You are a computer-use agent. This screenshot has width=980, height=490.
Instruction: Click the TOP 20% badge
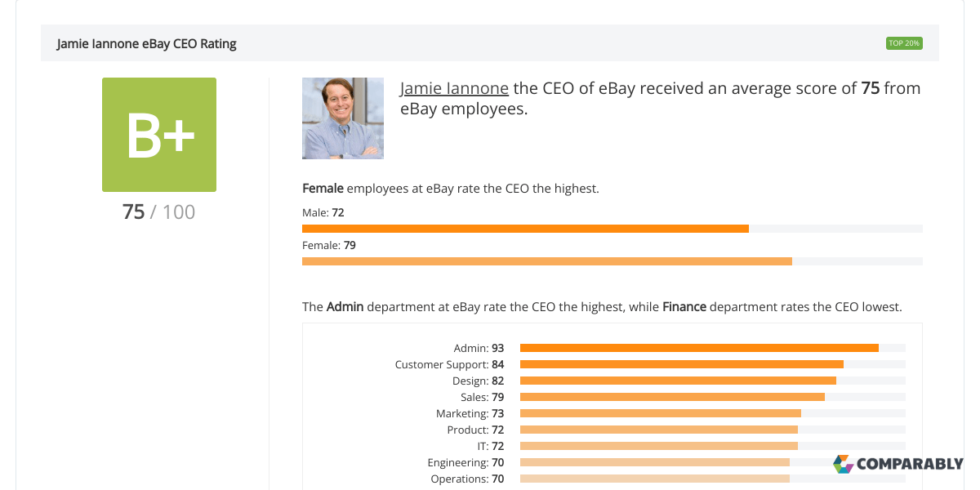tap(904, 43)
